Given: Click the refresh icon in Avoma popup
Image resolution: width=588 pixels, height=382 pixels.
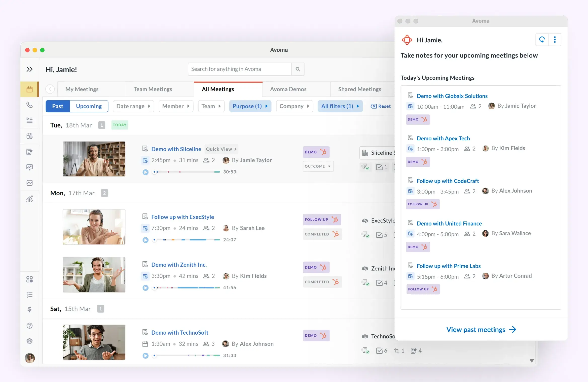Looking at the screenshot, I should coord(542,40).
